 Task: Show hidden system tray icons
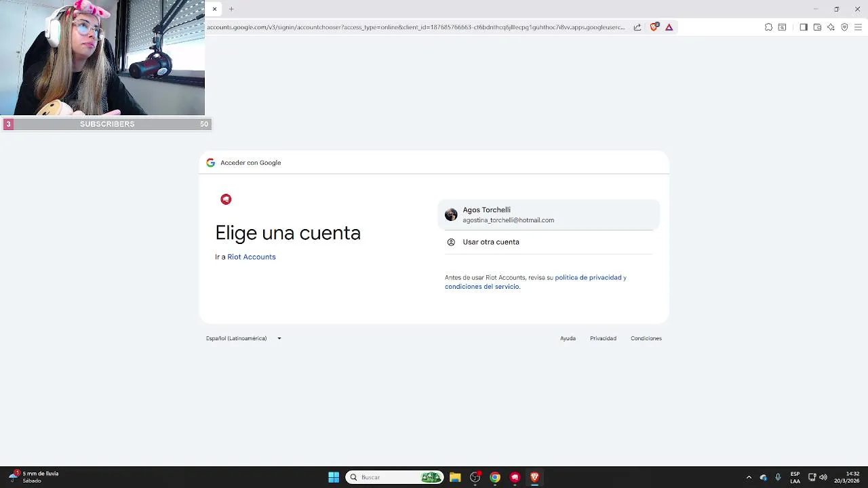(x=749, y=477)
